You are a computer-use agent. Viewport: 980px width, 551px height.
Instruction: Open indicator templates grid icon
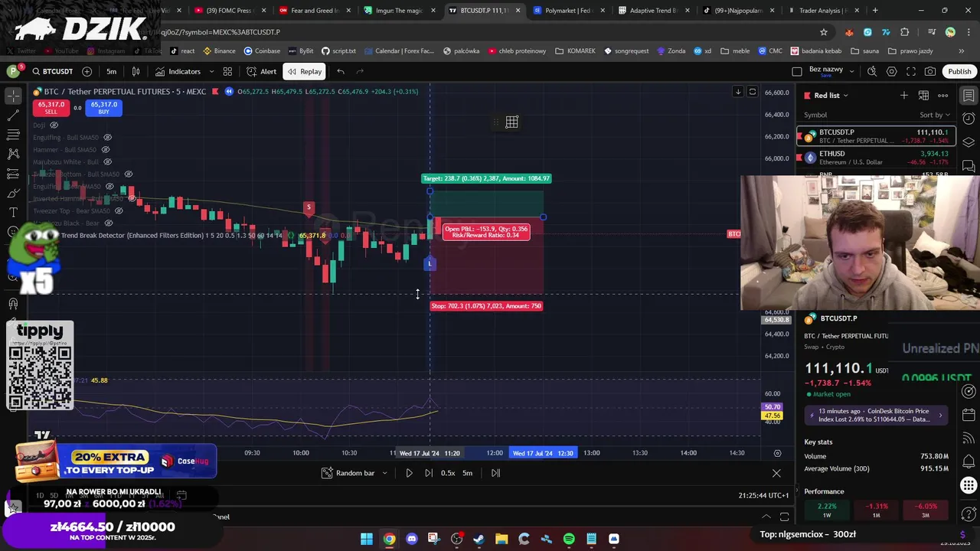(x=227, y=71)
